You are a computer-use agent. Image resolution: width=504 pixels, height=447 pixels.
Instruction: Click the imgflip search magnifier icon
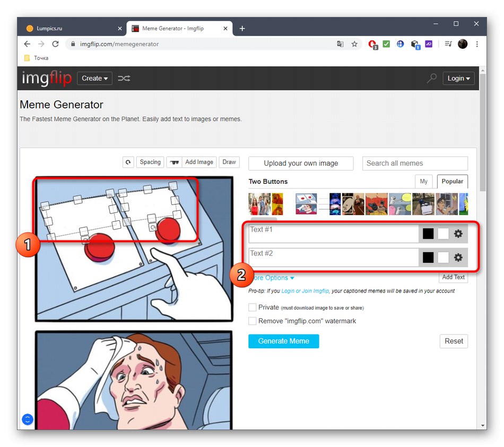tap(431, 78)
